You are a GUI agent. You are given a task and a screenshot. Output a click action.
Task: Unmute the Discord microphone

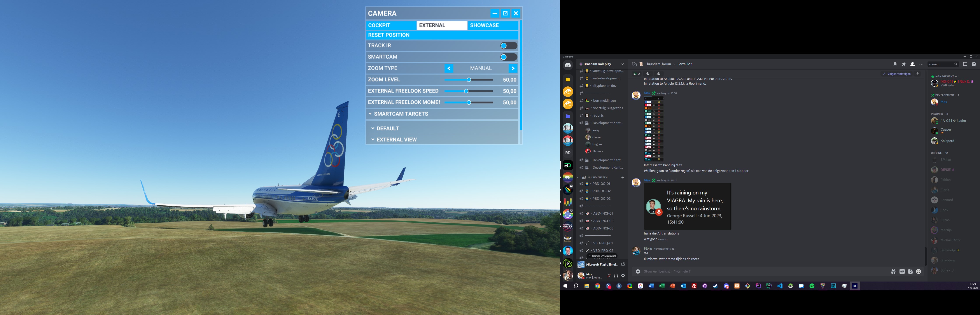[609, 276]
